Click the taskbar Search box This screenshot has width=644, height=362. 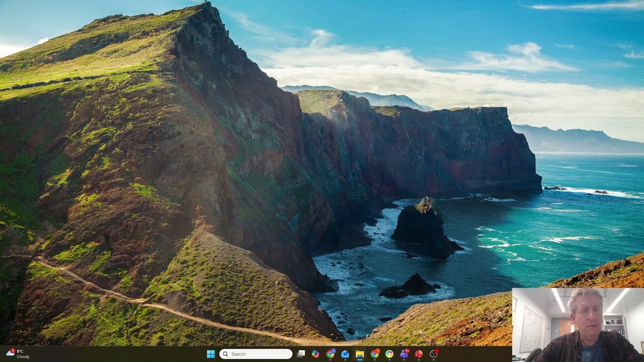tap(256, 354)
